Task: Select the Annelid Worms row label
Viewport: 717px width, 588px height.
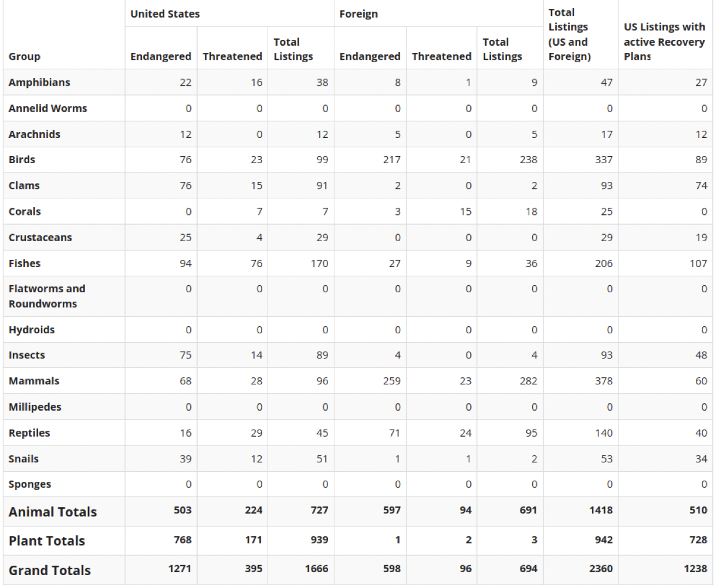Action: pos(48,109)
